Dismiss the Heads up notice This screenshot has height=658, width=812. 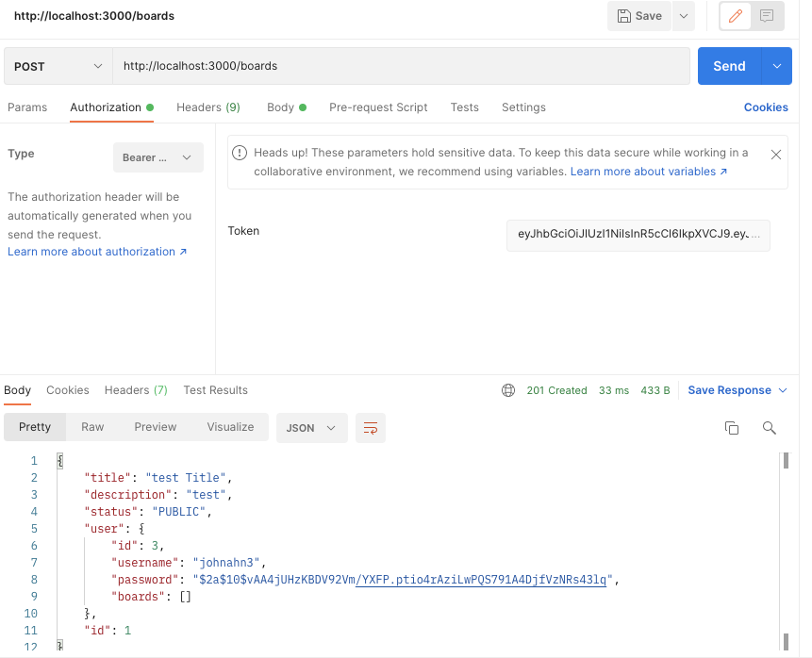[x=776, y=155]
